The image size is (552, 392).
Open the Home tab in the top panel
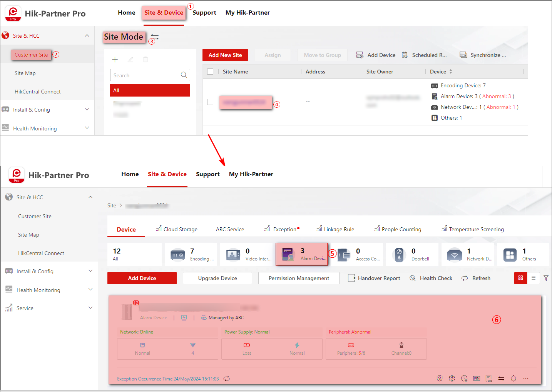pyautogui.click(x=127, y=13)
